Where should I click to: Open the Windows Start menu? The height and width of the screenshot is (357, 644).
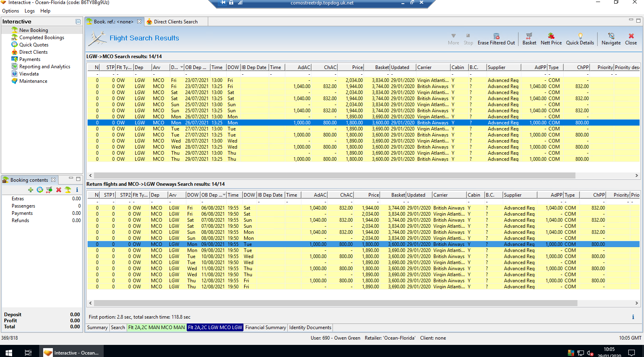[8, 353]
